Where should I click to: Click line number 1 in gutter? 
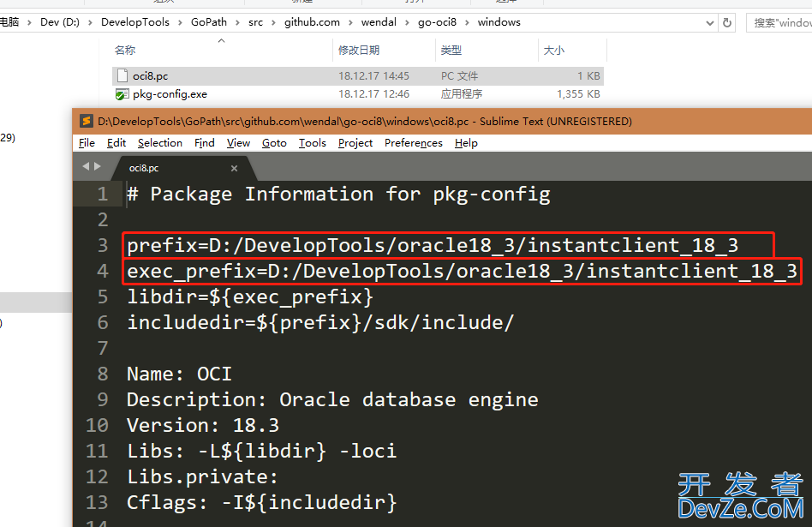(103, 195)
